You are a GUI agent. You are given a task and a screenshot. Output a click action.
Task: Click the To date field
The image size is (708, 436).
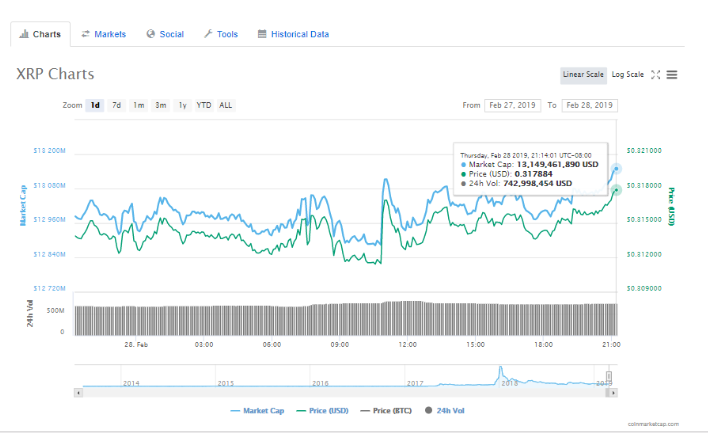[x=589, y=105]
